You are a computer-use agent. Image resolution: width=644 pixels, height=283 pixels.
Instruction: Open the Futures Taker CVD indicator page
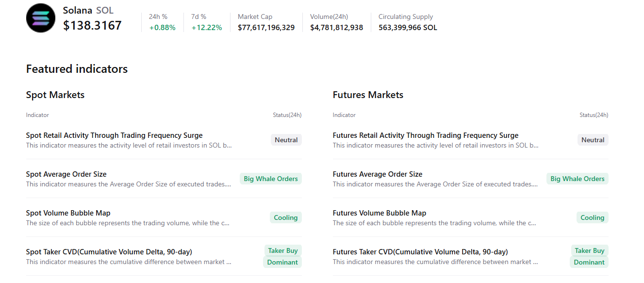[420, 251]
